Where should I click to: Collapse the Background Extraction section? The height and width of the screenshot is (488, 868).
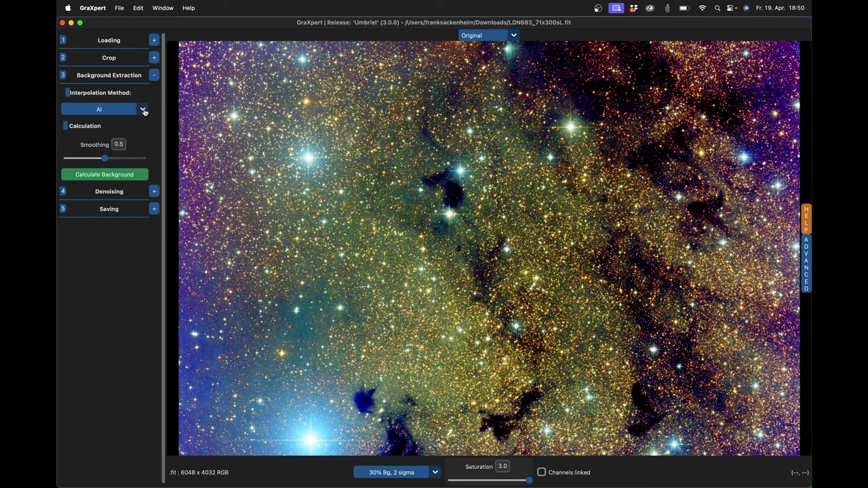point(154,75)
